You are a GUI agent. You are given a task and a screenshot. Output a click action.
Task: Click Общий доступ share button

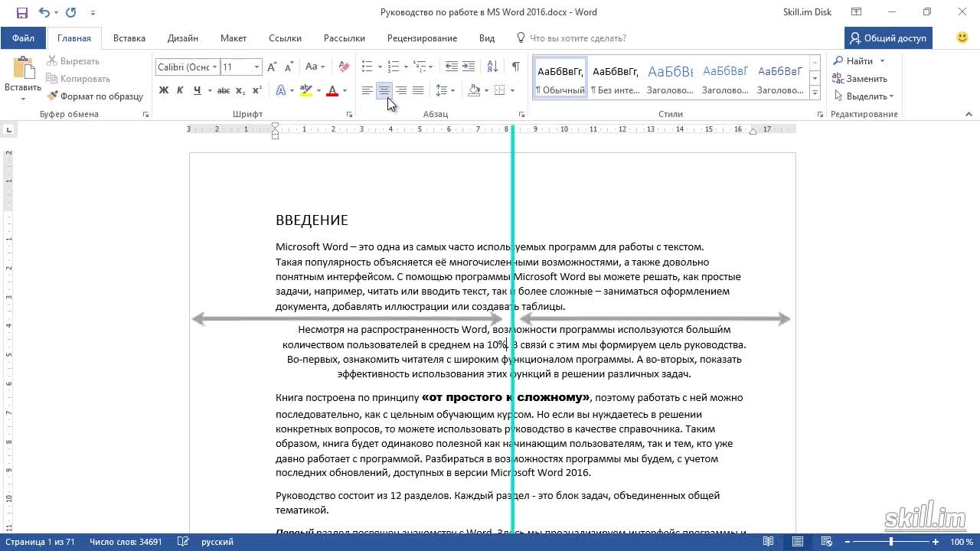[x=888, y=38]
